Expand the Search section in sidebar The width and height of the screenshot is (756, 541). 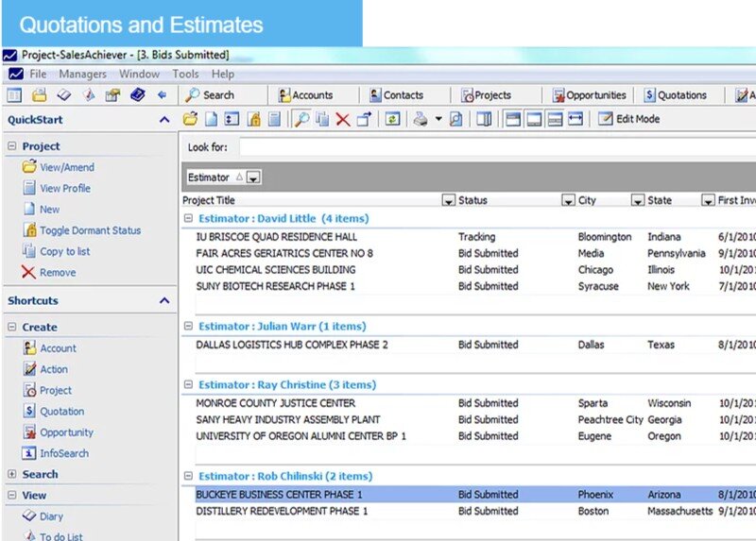[12, 475]
